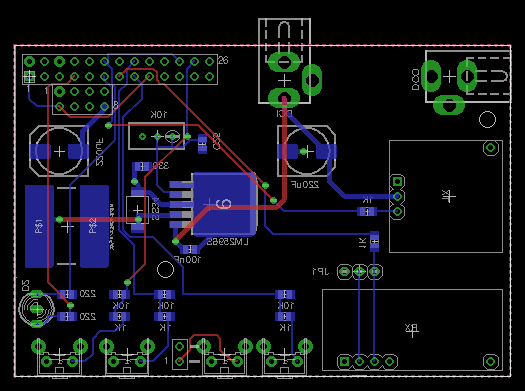
Task: Click the square pad of the TX header
Action: pyautogui.click(x=397, y=181)
